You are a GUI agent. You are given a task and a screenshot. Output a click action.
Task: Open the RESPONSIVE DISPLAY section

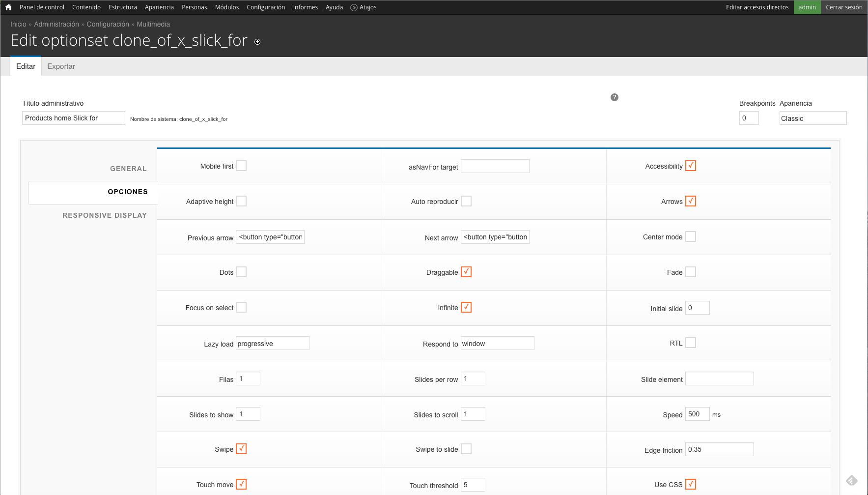click(x=105, y=215)
